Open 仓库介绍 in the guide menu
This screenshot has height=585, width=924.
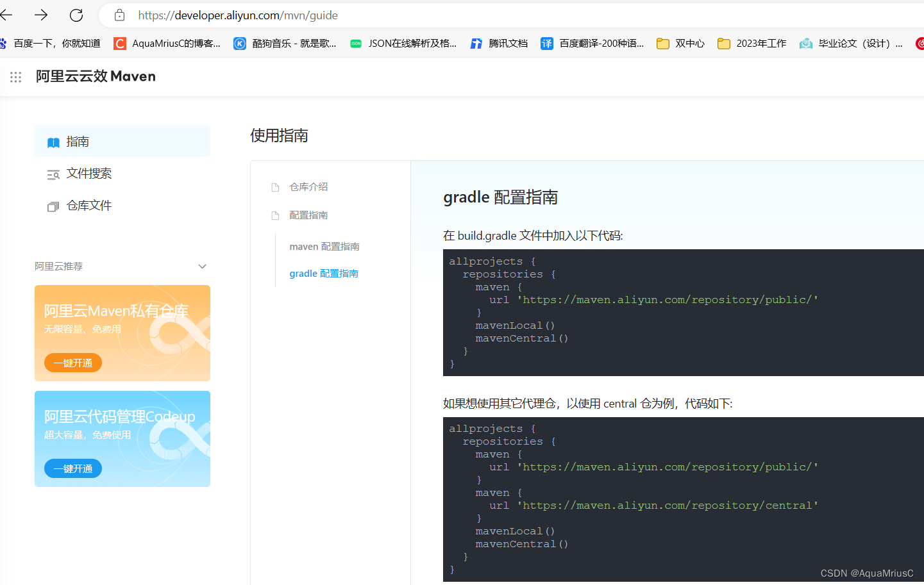point(308,187)
